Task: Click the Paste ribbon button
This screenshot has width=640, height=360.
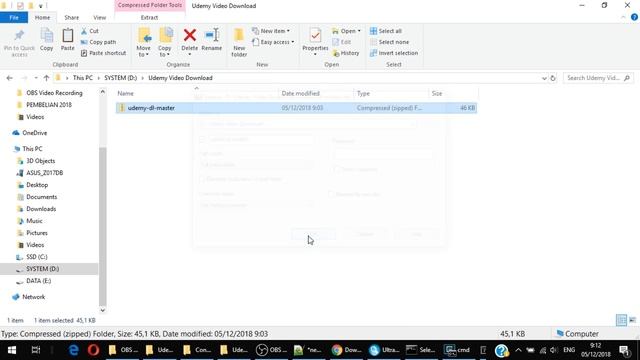Action: coord(67,40)
